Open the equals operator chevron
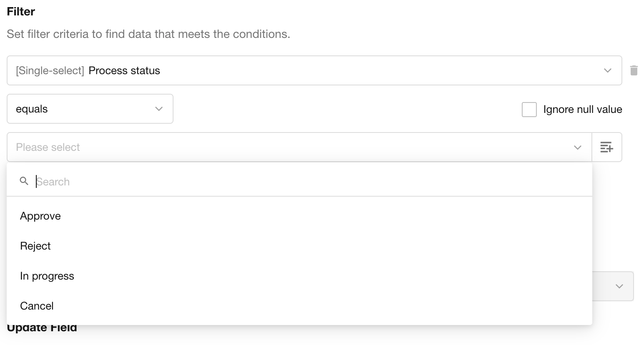This screenshot has height=345, width=644. [158, 109]
